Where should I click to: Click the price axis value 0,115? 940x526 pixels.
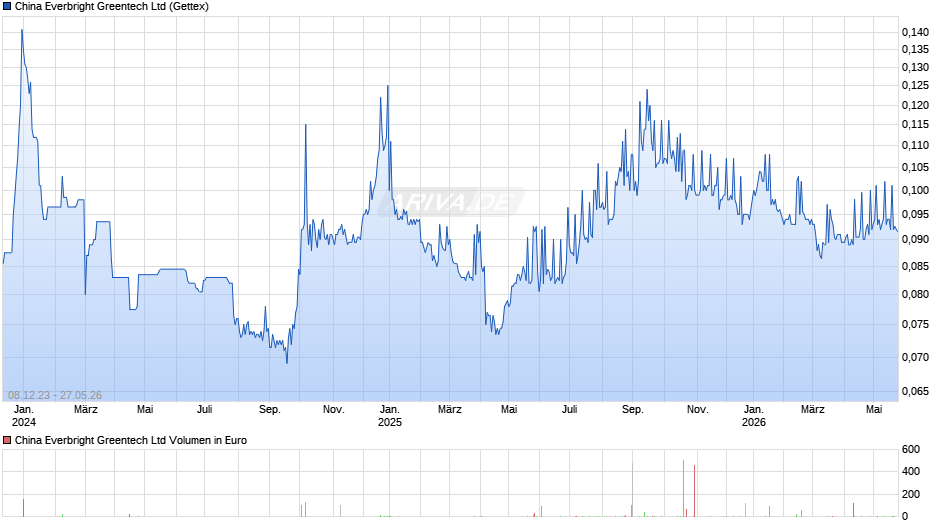tap(915, 125)
